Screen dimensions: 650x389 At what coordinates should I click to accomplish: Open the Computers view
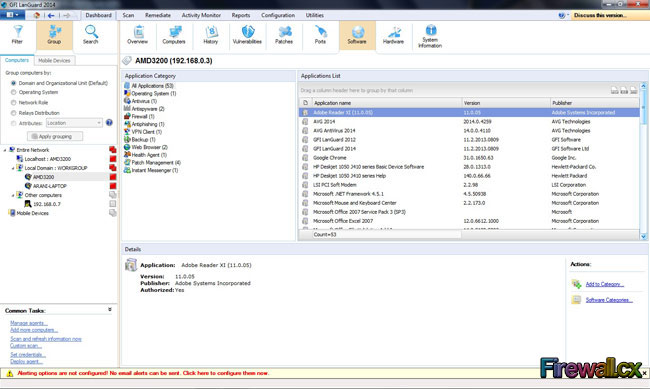174,35
